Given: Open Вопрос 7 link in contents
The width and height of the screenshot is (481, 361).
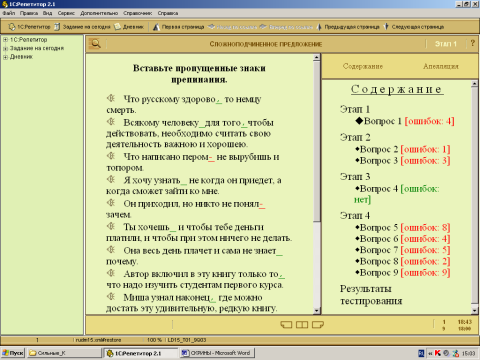Looking at the screenshot, I should tap(379, 250).
